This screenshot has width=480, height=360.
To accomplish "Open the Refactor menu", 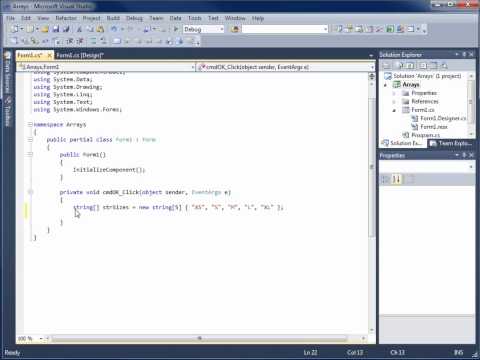I will click(66, 18).
